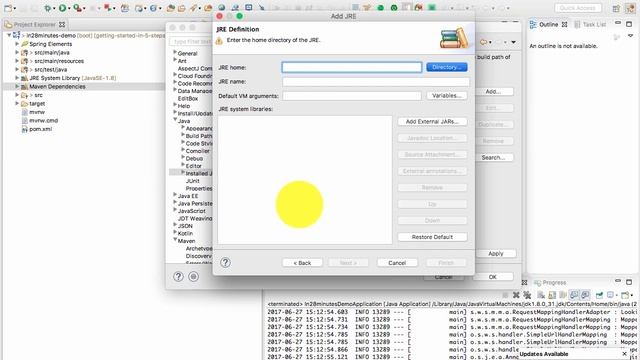Collapse Maven node in Preferences tree
The width and height of the screenshot is (640, 360).
pos(175,240)
